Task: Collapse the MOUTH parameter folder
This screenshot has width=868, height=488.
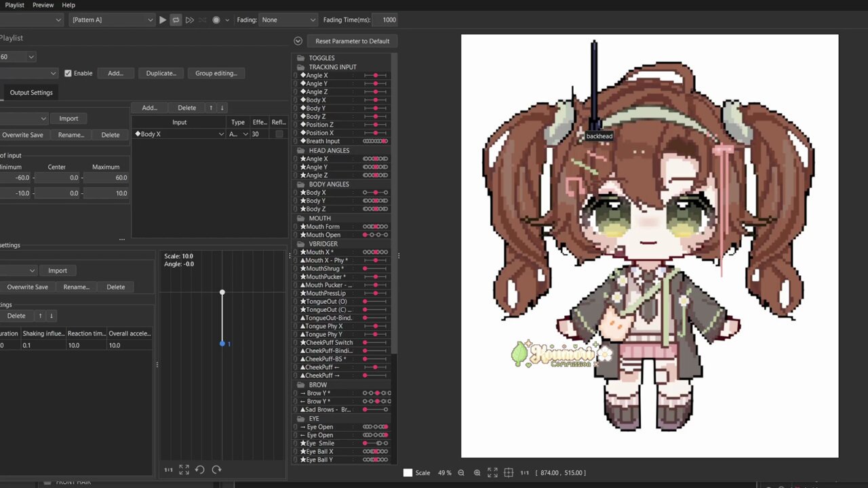Action: [319, 218]
